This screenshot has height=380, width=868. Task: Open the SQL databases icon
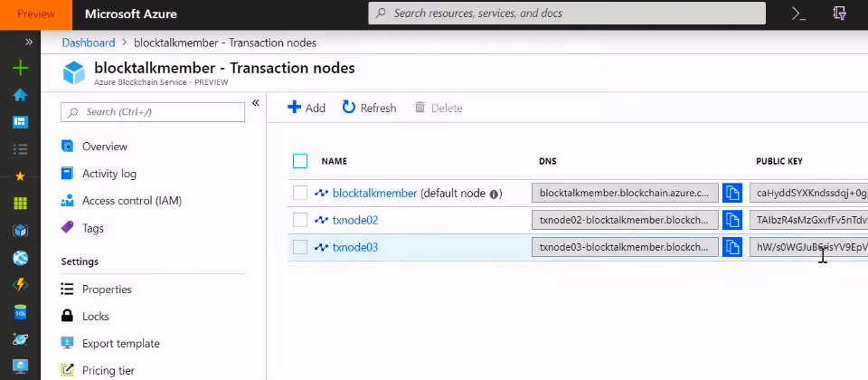21,312
